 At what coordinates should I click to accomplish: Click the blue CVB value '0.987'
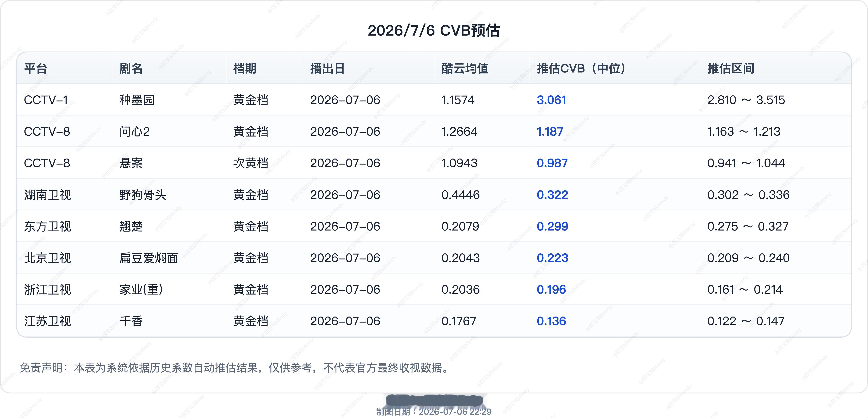[x=552, y=163]
